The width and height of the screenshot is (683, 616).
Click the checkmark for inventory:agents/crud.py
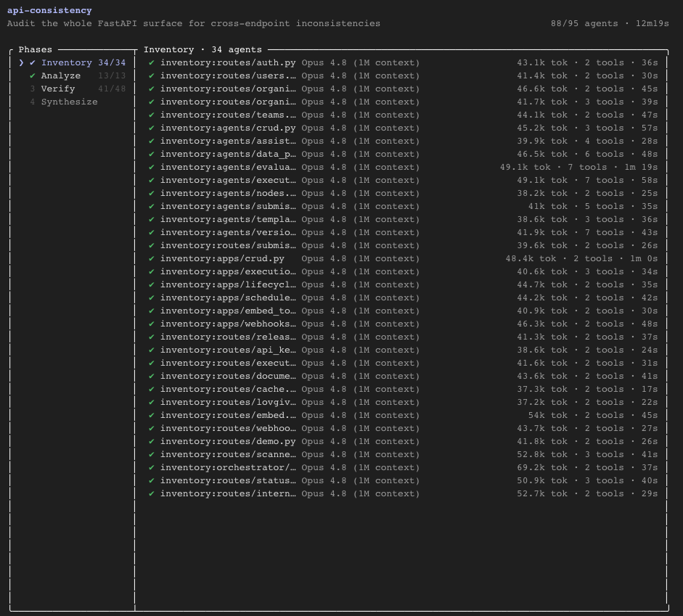(152, 128)
